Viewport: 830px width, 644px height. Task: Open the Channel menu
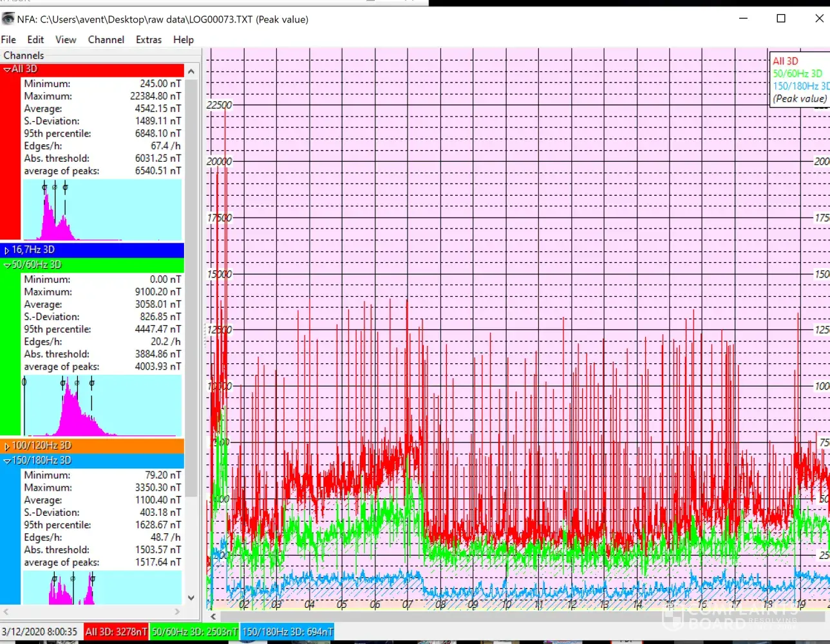[x=106, y=39]
